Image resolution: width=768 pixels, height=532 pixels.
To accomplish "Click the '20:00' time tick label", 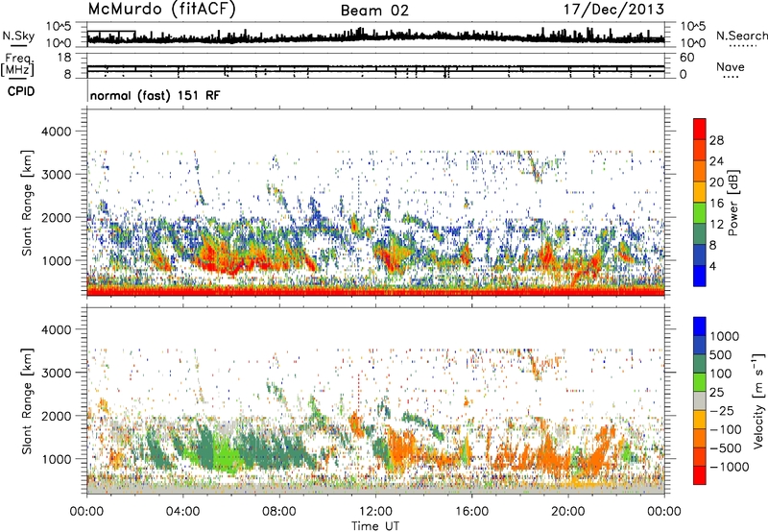I will coord(568,512).
